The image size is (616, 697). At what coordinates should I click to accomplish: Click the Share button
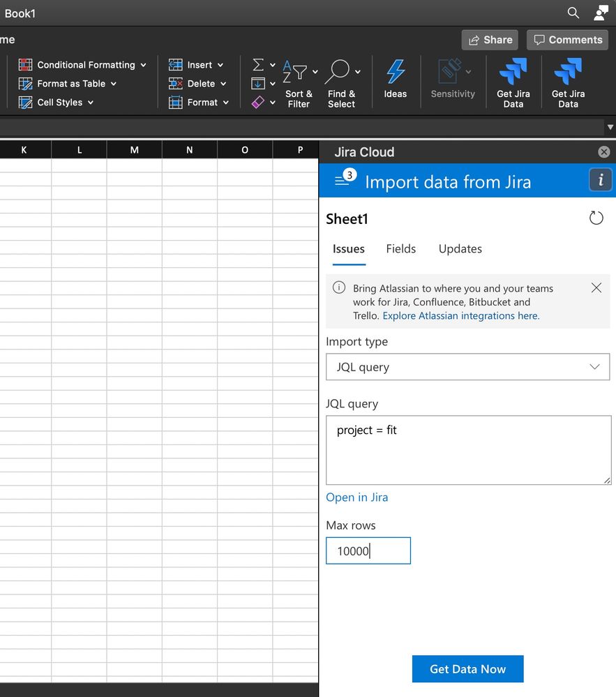coord(490,40)
